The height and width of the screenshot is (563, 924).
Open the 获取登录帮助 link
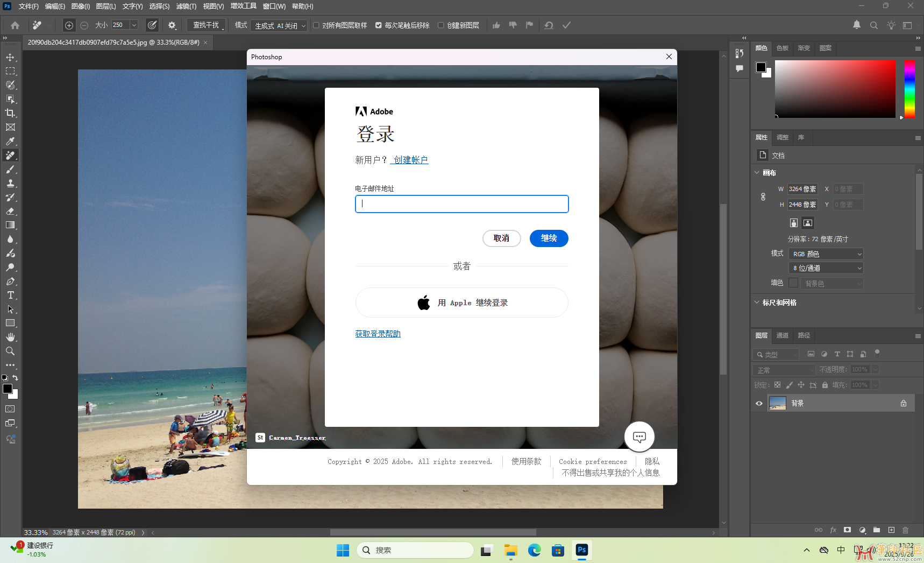[x=378, y=334]
